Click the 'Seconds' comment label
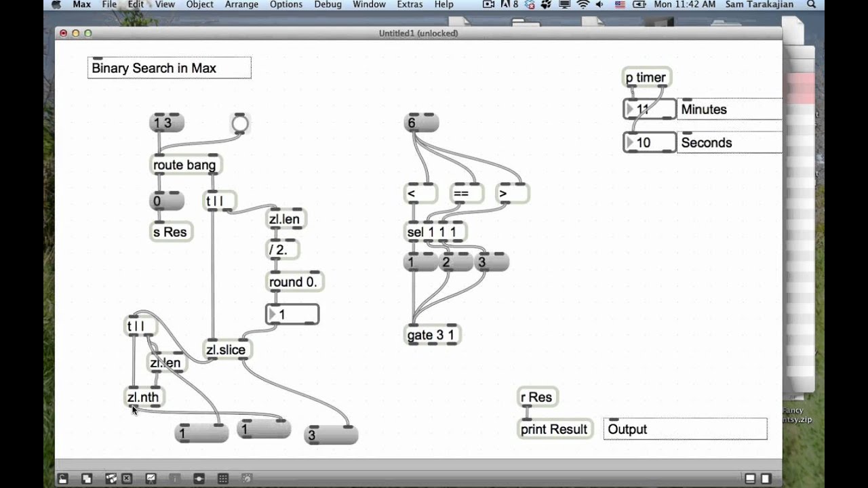Image resolution: width=868 pixels, height=488 pixels. click(x=730, y=142)
